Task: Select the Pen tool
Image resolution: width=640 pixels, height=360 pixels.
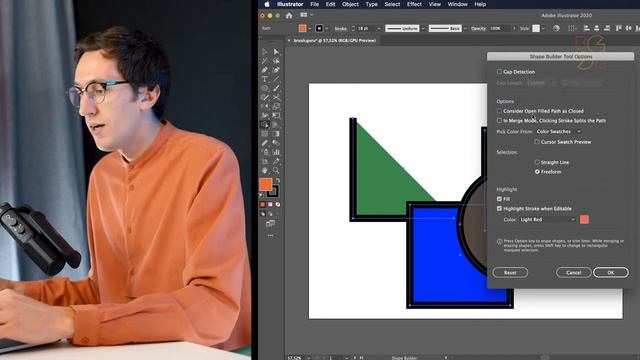Action: 264,70
